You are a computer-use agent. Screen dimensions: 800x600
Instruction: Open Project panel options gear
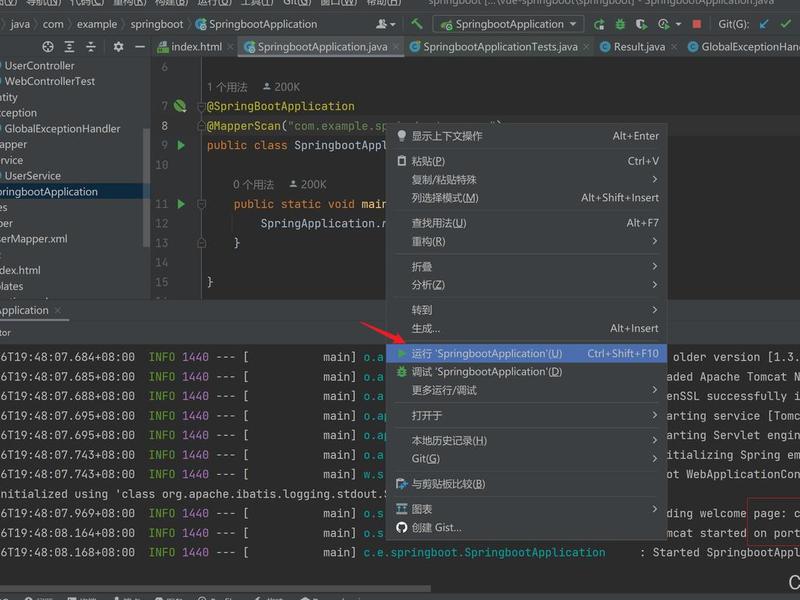(118, 47)
